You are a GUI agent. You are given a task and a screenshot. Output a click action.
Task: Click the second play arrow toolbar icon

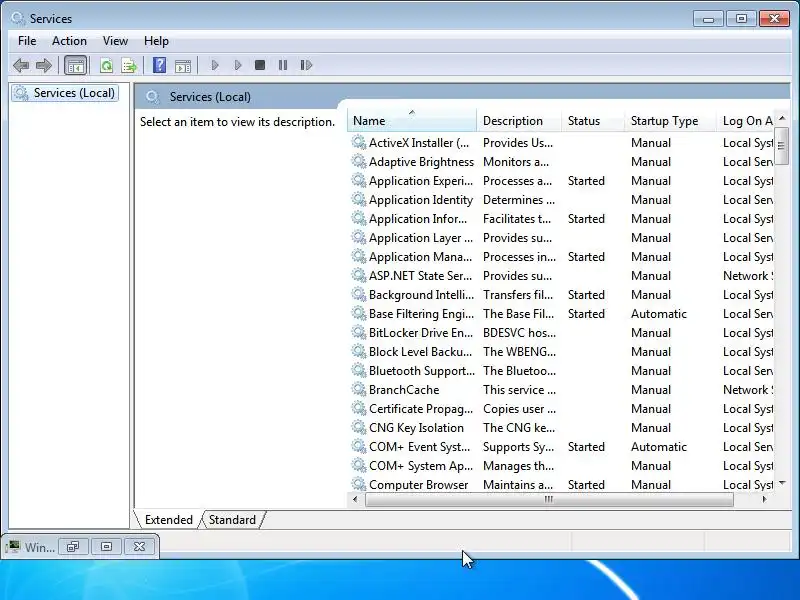[238, 65]
